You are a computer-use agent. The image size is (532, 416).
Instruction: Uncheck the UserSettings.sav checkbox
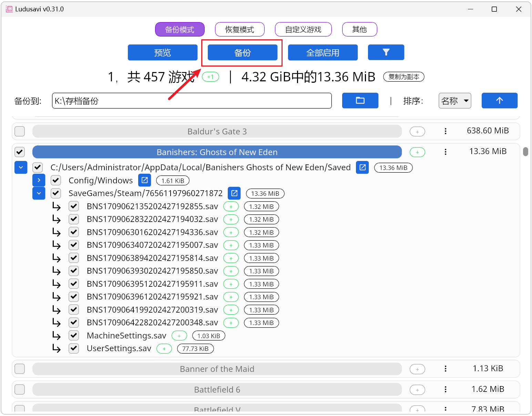74,348
